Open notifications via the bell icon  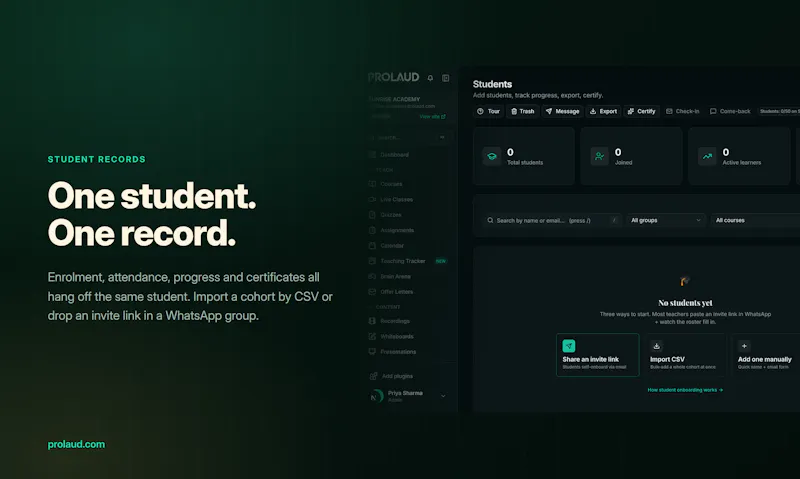430,78
